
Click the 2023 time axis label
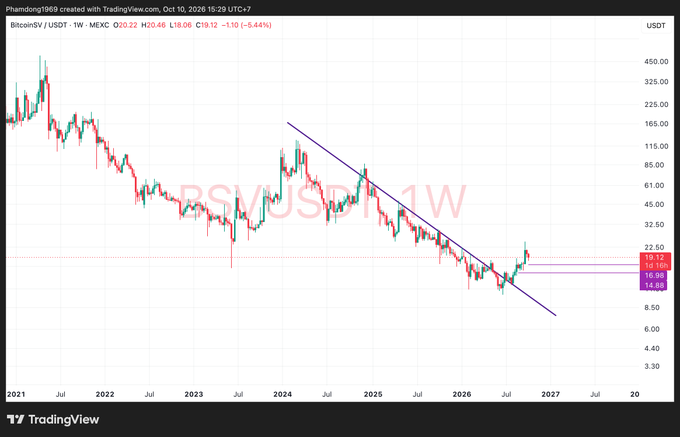[x=193, y=394]
